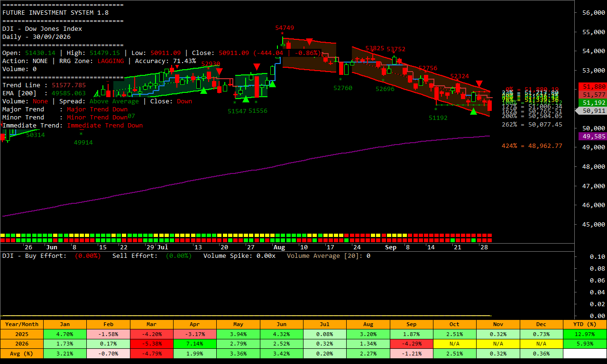Click the 52756 red price label
The image size is (607, 364).
click(x=428, y=68)
